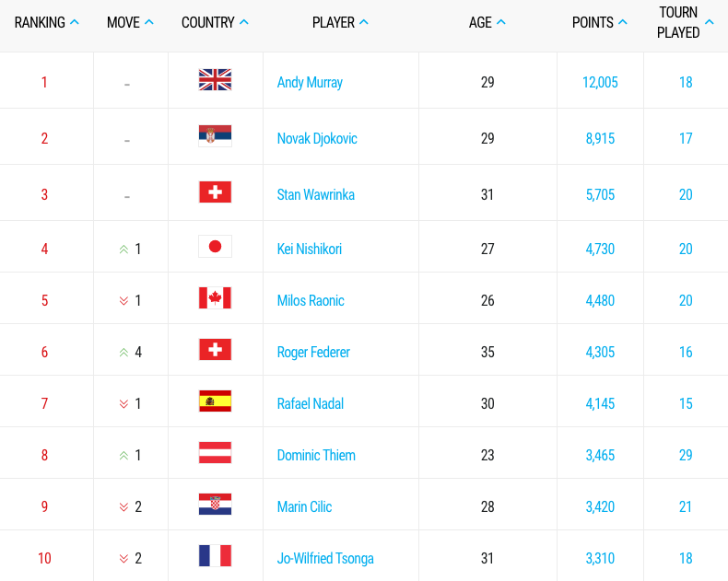Screen dimensions: 728x581
Task: Click the Croatian flag icon
Action: click(215, 504)
